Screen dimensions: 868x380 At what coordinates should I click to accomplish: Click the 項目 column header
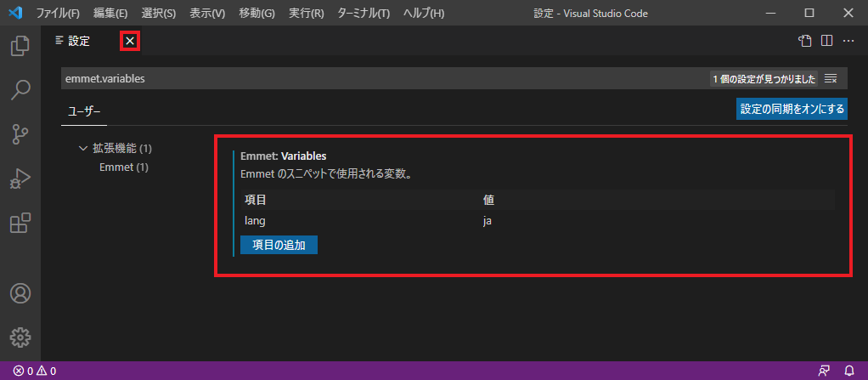click(256, 200)
